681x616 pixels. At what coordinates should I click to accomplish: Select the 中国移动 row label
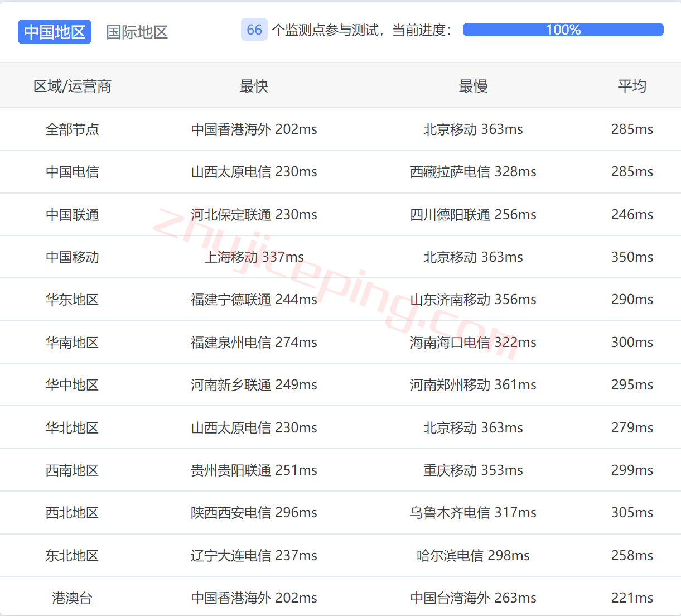[73, 257]
